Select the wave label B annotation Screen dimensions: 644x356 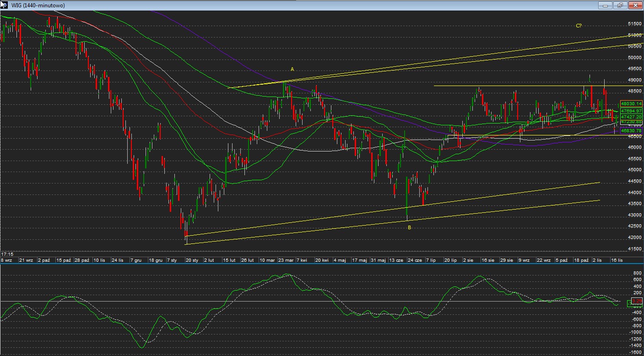(x=409, y=227)
